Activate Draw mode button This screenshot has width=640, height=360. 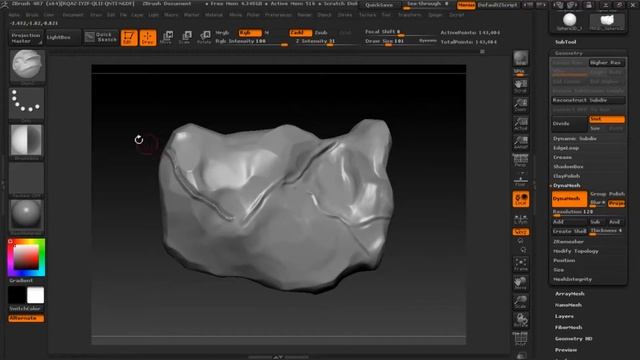[148, 38]
